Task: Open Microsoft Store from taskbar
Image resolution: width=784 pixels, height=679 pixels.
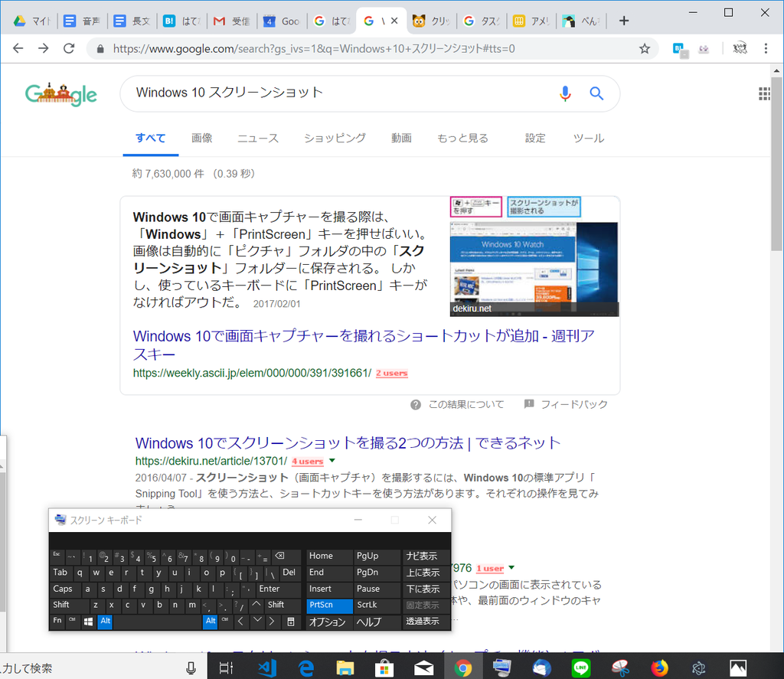Action: click(x=384, y=668)
